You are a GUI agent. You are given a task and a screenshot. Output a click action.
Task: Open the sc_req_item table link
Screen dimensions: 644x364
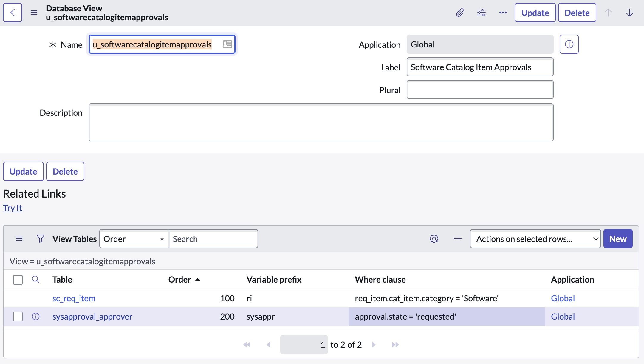click(x=74, y=298)
